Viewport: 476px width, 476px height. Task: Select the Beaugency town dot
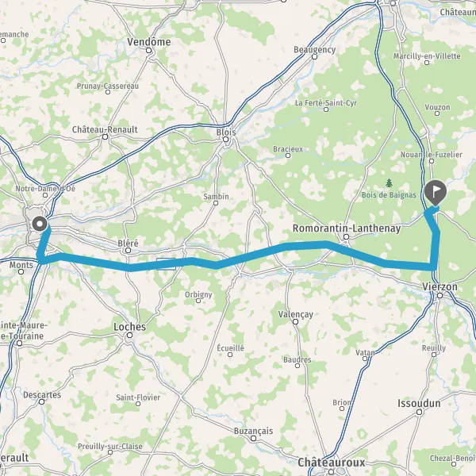point(314,57)
